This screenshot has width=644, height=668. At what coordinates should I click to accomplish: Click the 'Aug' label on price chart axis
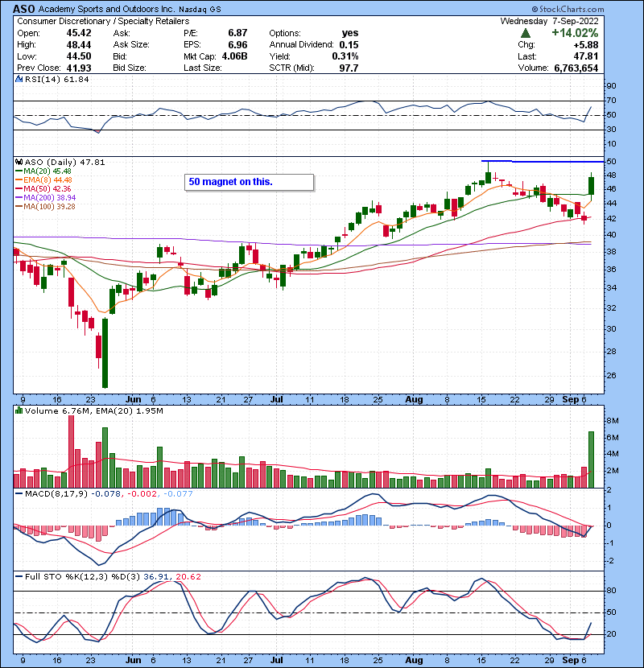click(x=414, y=400)
